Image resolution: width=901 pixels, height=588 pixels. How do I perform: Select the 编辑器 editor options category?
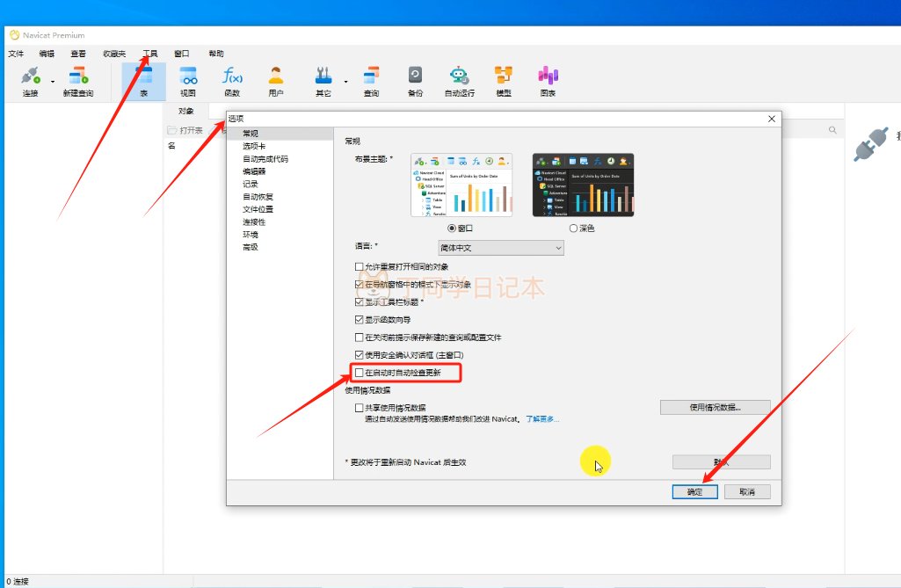point(254,171)
